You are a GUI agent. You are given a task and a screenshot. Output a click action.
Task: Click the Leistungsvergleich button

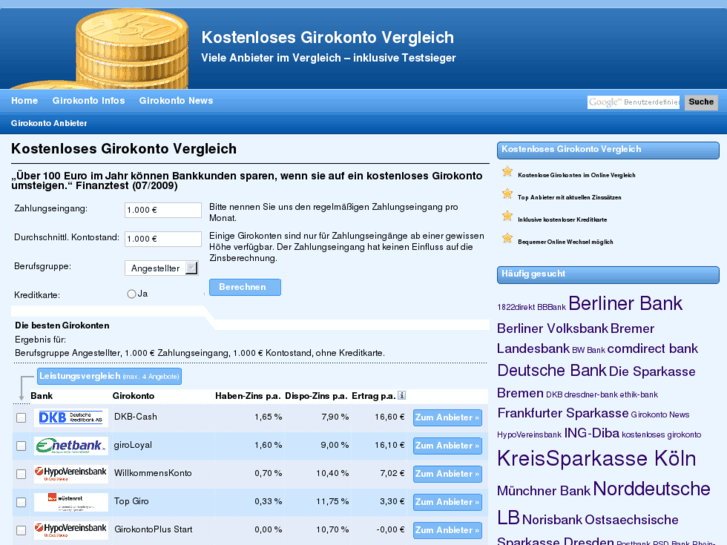[x=109, y=376]
